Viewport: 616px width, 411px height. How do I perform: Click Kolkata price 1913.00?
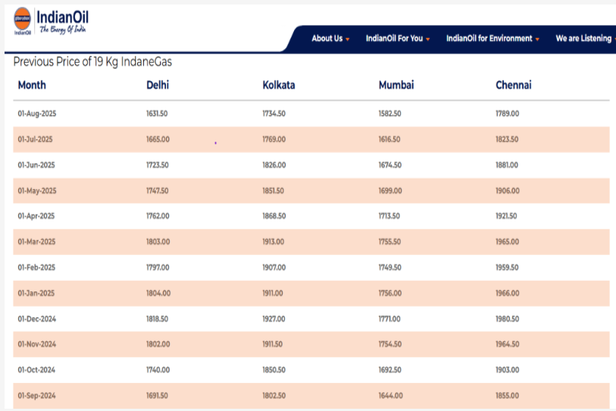click(273, 242)
